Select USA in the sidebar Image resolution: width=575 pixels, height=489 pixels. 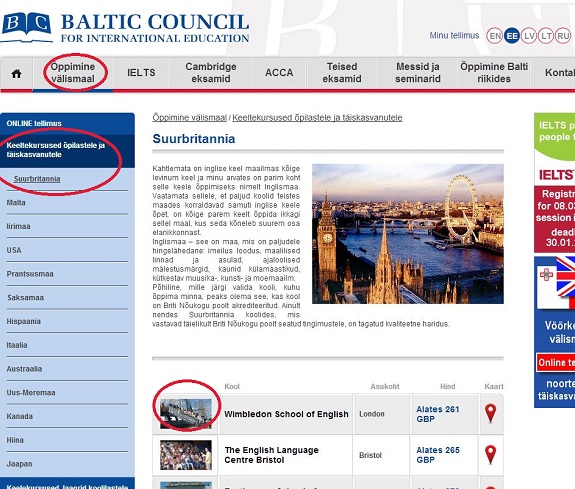[14, 250]
